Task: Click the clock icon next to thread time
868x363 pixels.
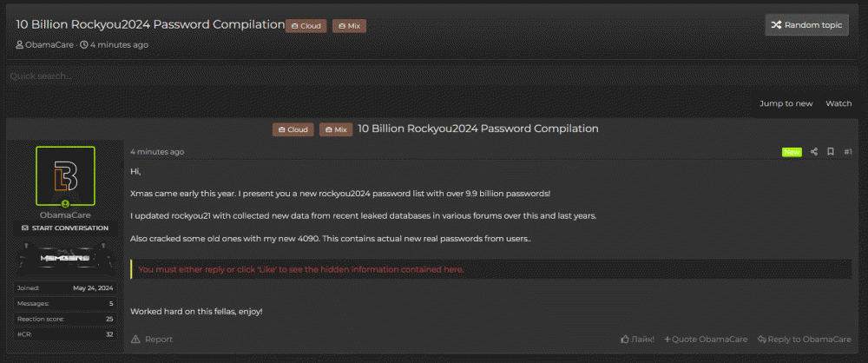Action: (x=84, y=44)
